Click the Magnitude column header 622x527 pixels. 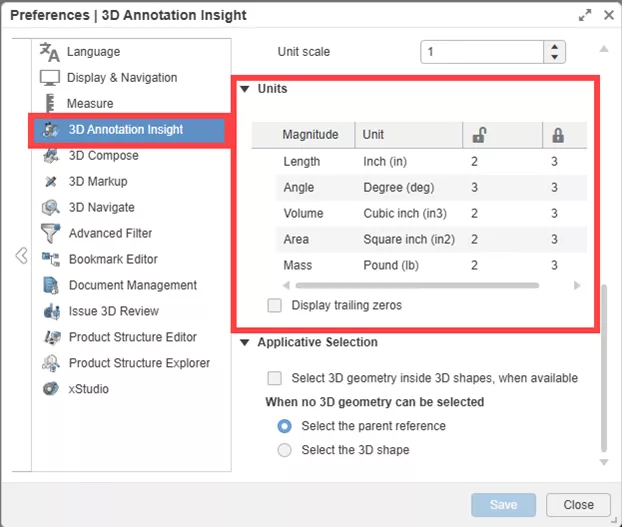[310, 135]
